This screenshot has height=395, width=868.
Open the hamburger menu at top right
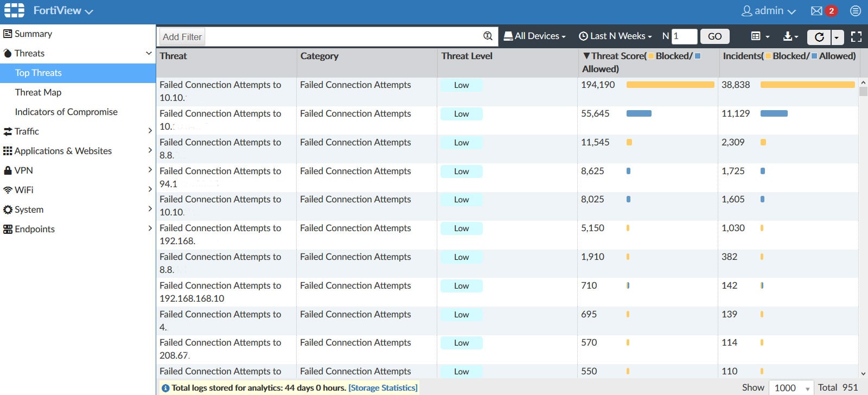coord(856,11)
